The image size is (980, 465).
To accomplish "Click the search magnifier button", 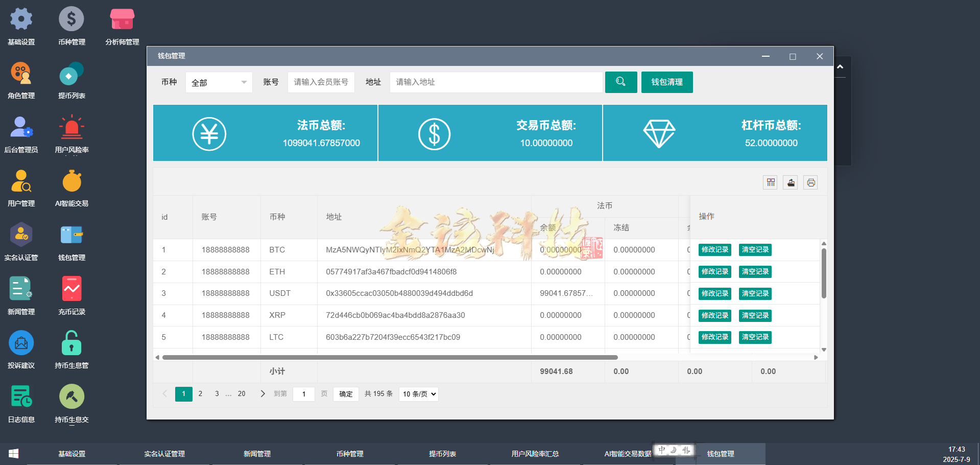I will click(x=620, y=82).
